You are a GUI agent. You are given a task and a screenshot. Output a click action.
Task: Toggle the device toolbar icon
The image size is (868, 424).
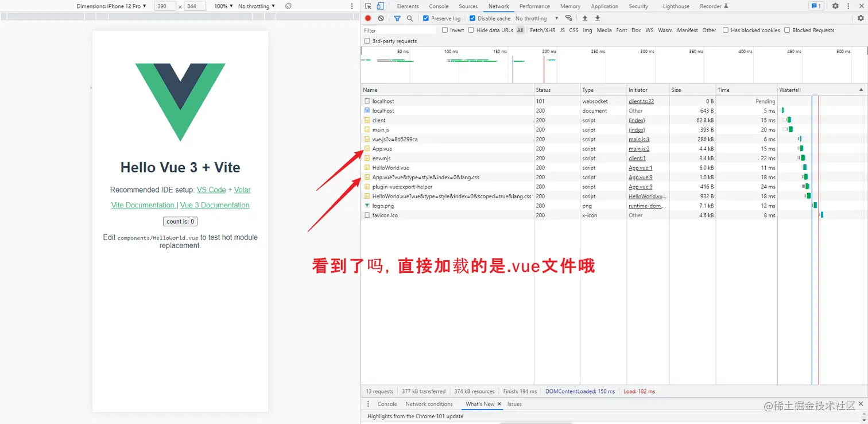coord(380,6)
